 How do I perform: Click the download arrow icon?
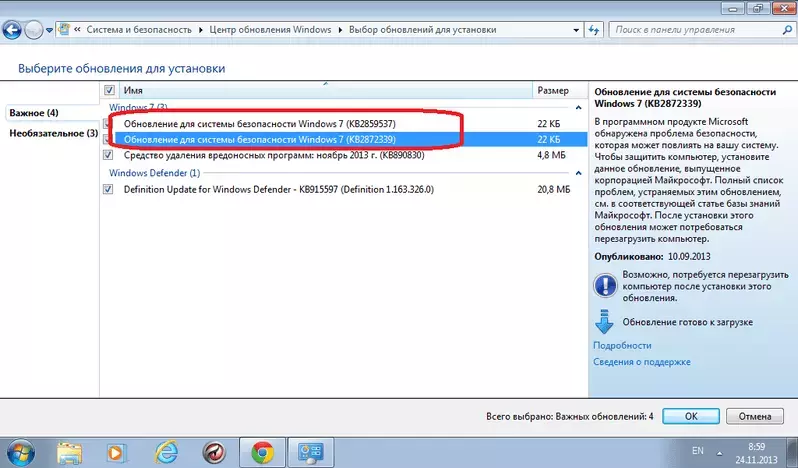604,321
